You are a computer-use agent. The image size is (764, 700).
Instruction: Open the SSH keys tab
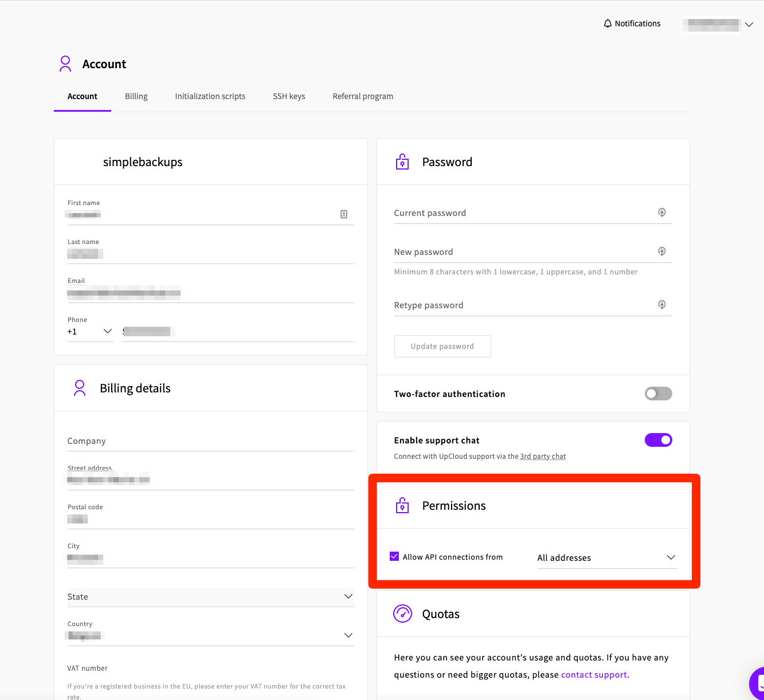tap(289, 96)
